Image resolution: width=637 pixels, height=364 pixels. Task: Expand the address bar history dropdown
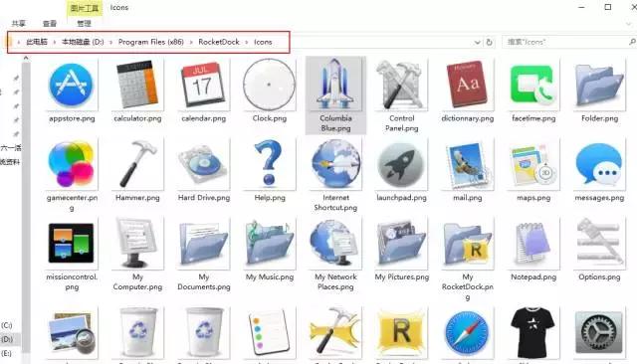click(478, 42)
